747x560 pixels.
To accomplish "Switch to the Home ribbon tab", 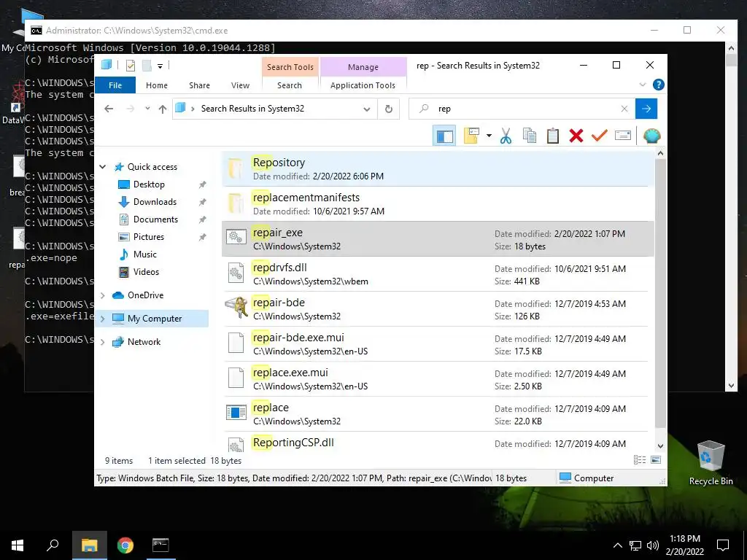I will tap(157, 85).
